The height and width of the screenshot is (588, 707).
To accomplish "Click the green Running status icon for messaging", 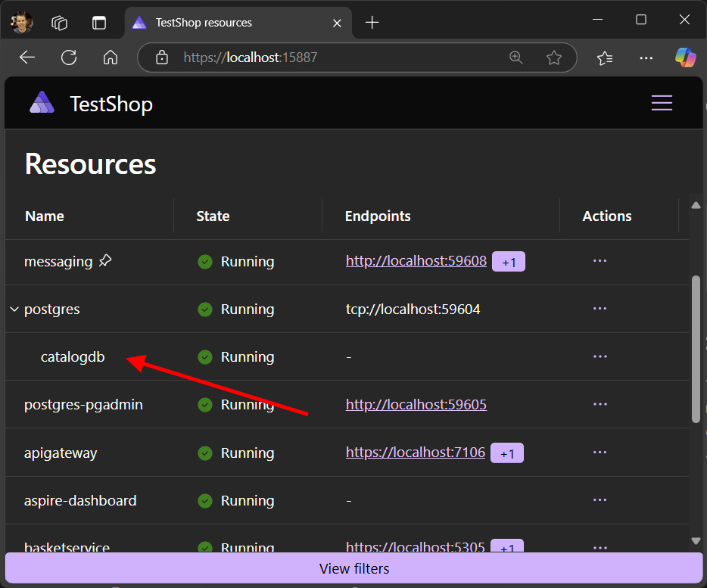I will pyautogui.click(x=204, y=261).
